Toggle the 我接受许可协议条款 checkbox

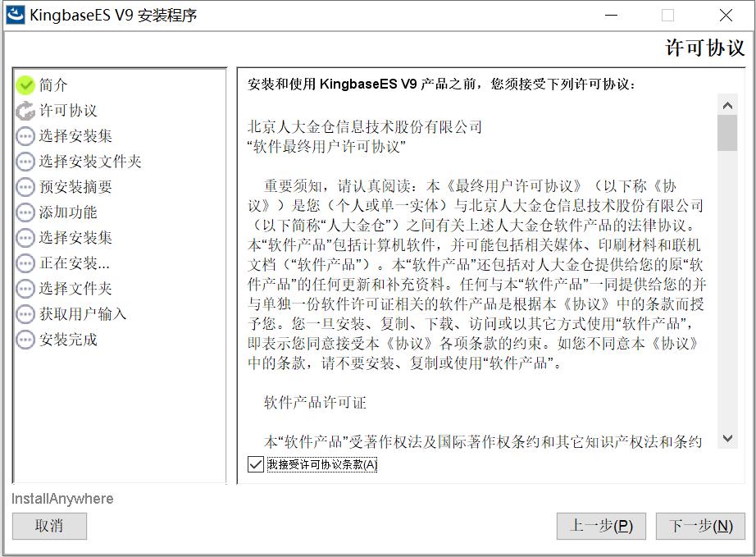[x=255, y=464]
